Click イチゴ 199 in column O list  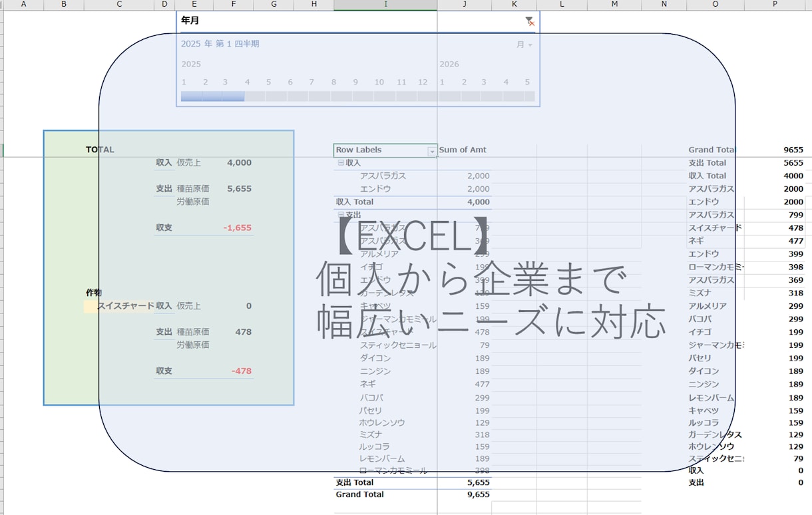[746, 332]
